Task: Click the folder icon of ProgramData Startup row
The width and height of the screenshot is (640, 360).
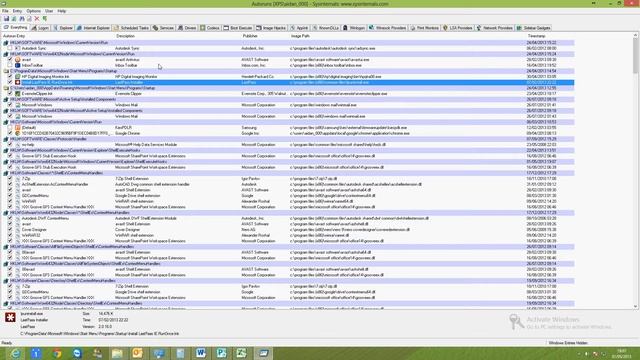Action: point(6,71)
